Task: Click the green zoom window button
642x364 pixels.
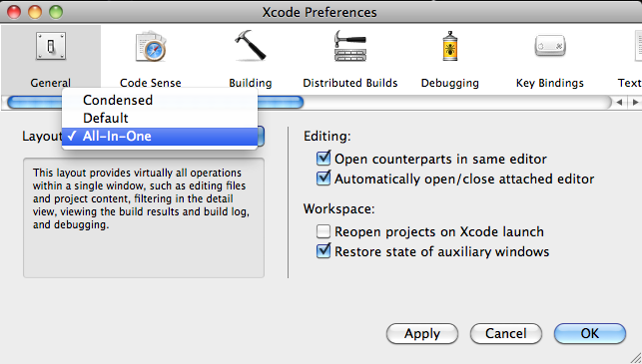Action: [x=56, y=12]
